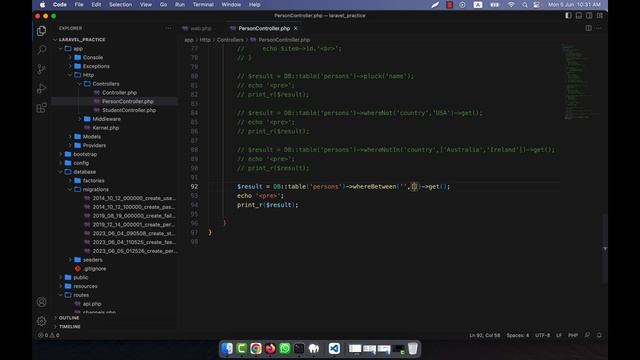640x360 pixels.
Task: Expand the TIMELINE section
Action: [x=69, y=327]
